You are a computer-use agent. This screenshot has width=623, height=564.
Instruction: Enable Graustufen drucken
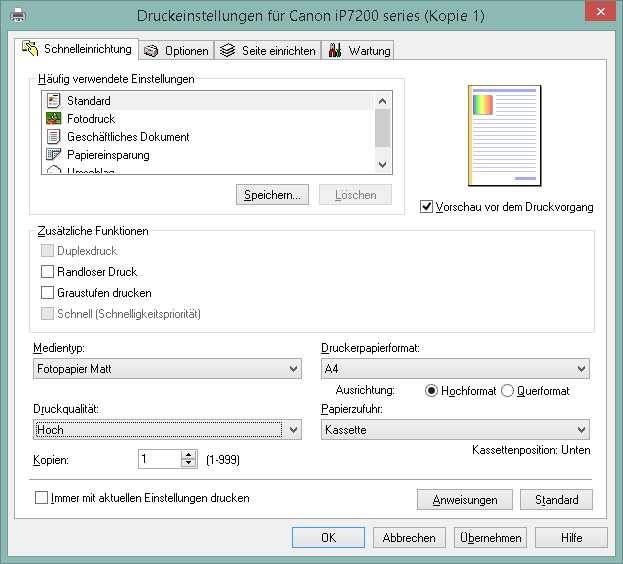click(47, 293)
